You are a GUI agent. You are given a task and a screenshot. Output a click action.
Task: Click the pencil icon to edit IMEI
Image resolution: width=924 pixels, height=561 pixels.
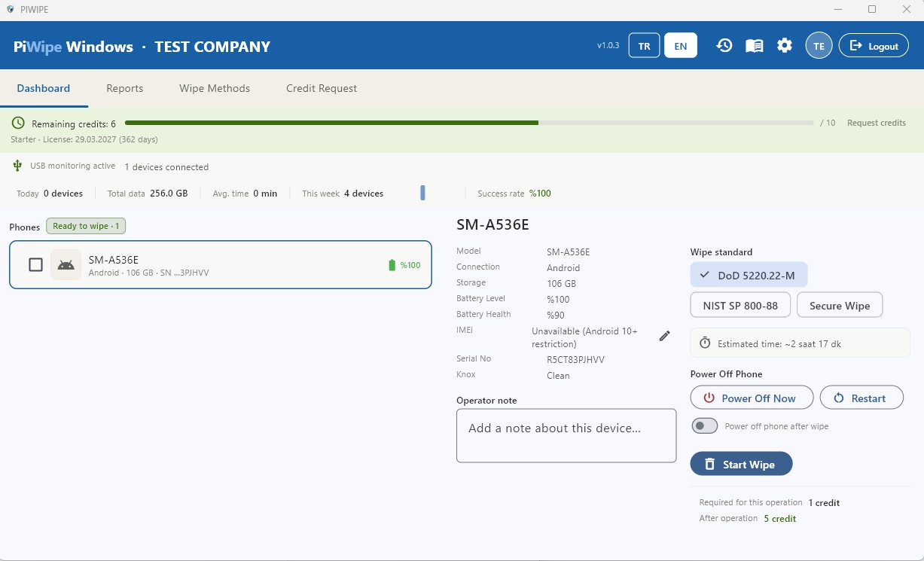(x=664, y=337)
